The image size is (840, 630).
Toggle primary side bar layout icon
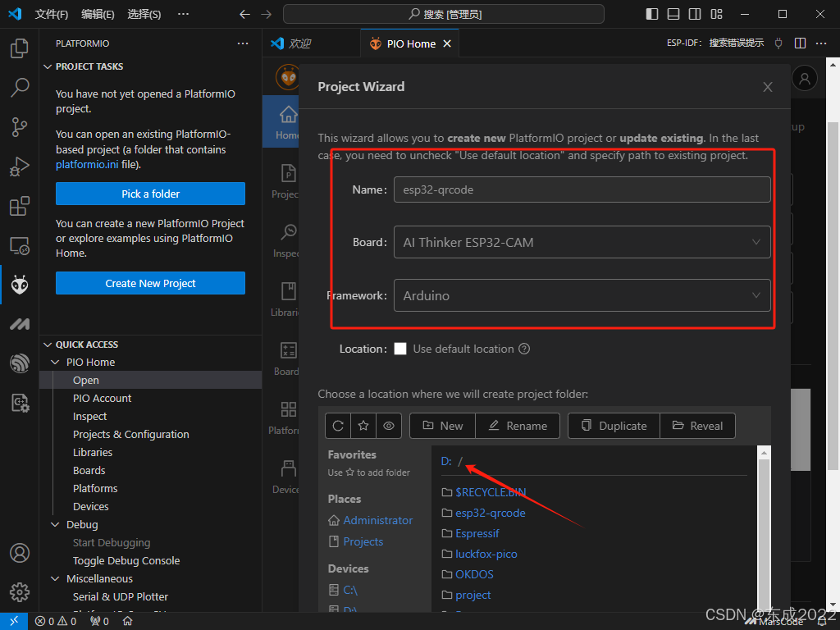click(x=652, y=14)
